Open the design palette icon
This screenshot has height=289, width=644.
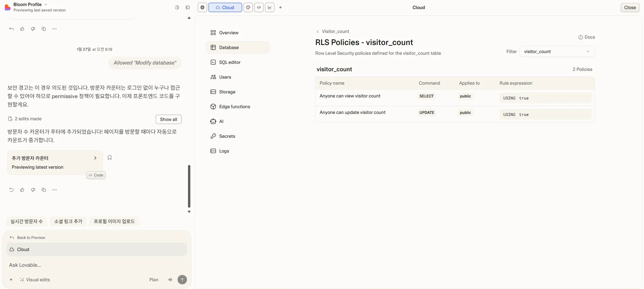(248, 7)
